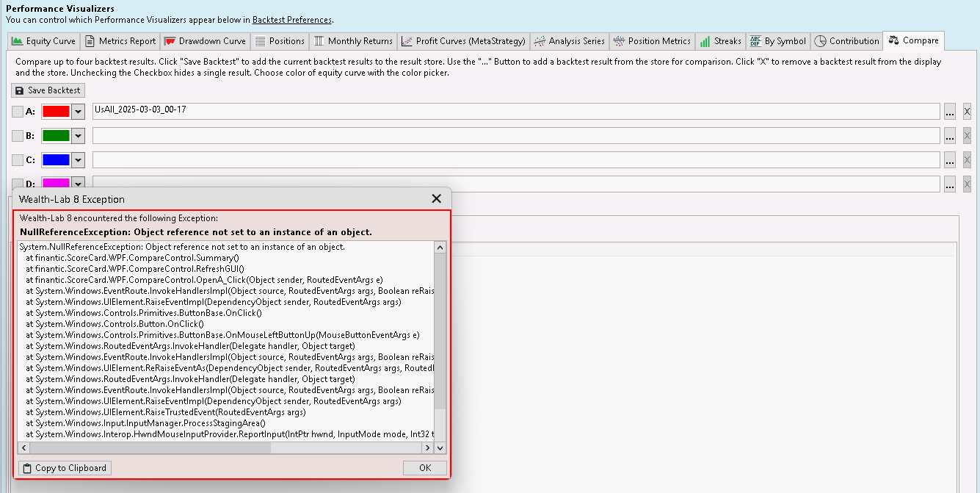Expand color dropdown for result A
This screenshot has height=493, width=980.
click(x=78, y=112)
